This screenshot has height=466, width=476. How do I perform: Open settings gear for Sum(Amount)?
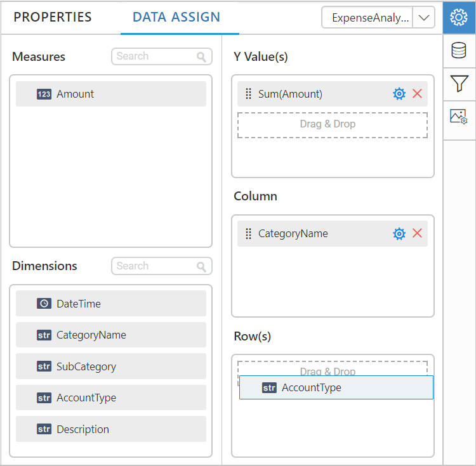(x=399, y=94)
